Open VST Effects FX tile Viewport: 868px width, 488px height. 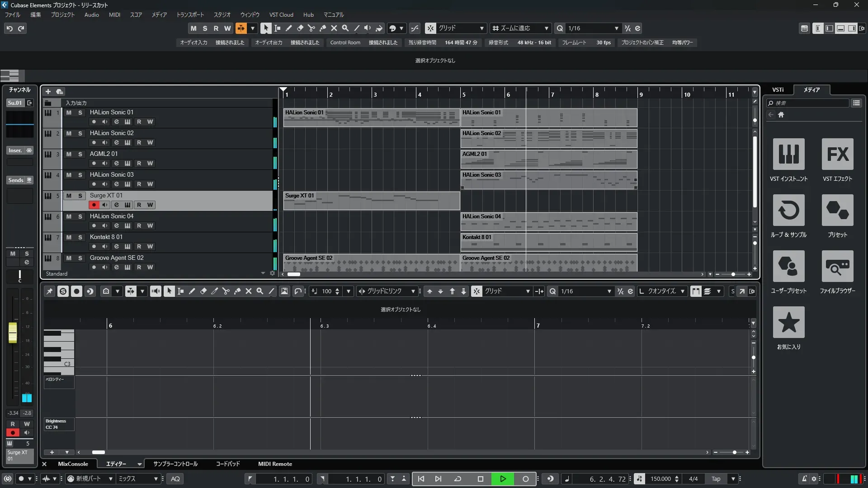click(x=837, y=155)
